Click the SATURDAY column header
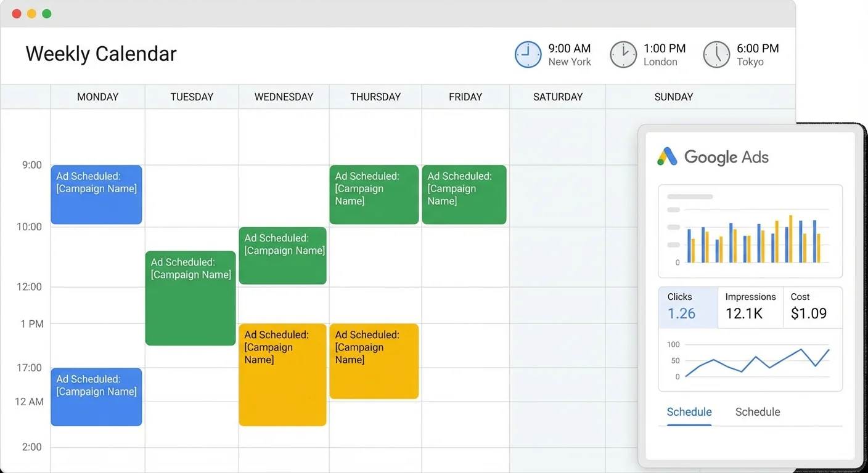The width and height of the screenshot is (868, 473). click(558, 97)
